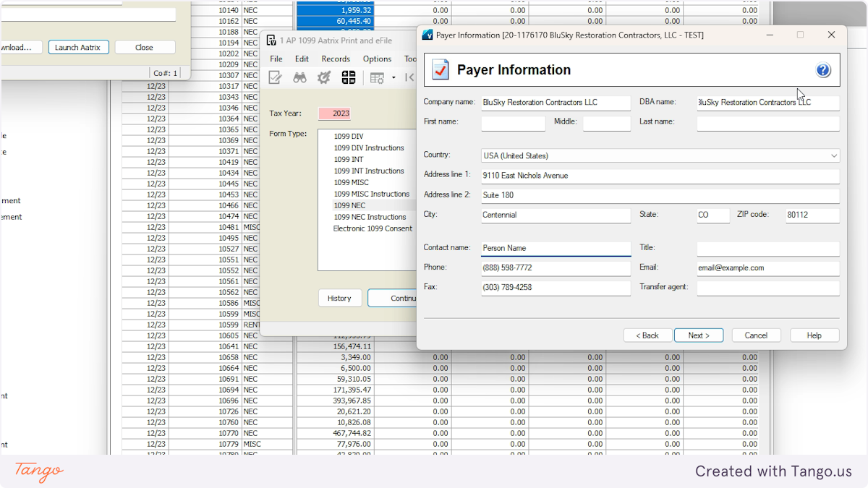Click the Email field
This screenshot has height=488, width=868.
click(x=768, y=268)
